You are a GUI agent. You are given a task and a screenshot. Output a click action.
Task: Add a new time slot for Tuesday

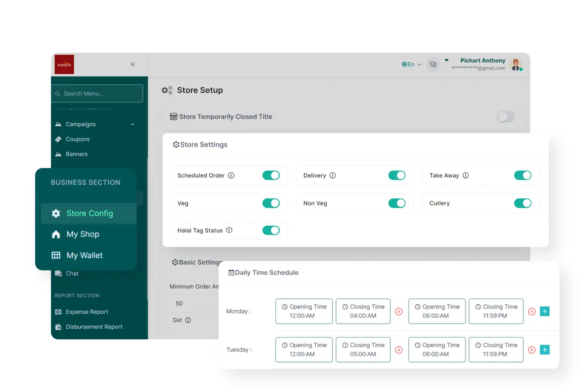click(x=545, y=350)
